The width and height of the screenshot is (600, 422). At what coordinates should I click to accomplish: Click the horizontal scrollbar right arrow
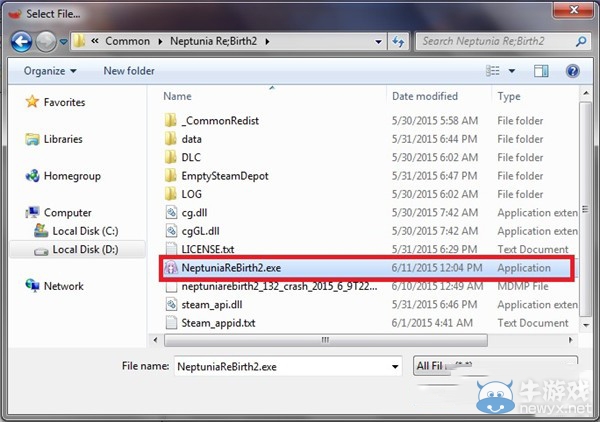(570, 340)
